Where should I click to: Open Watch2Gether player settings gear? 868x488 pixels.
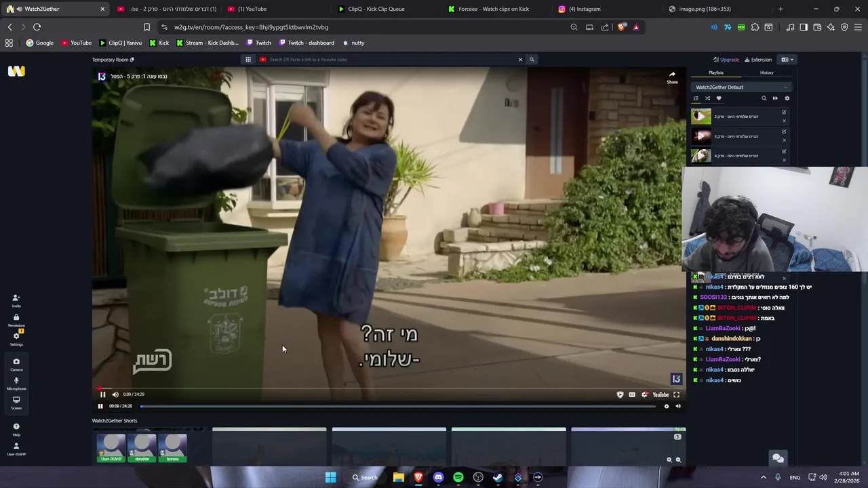click(667, 406)
